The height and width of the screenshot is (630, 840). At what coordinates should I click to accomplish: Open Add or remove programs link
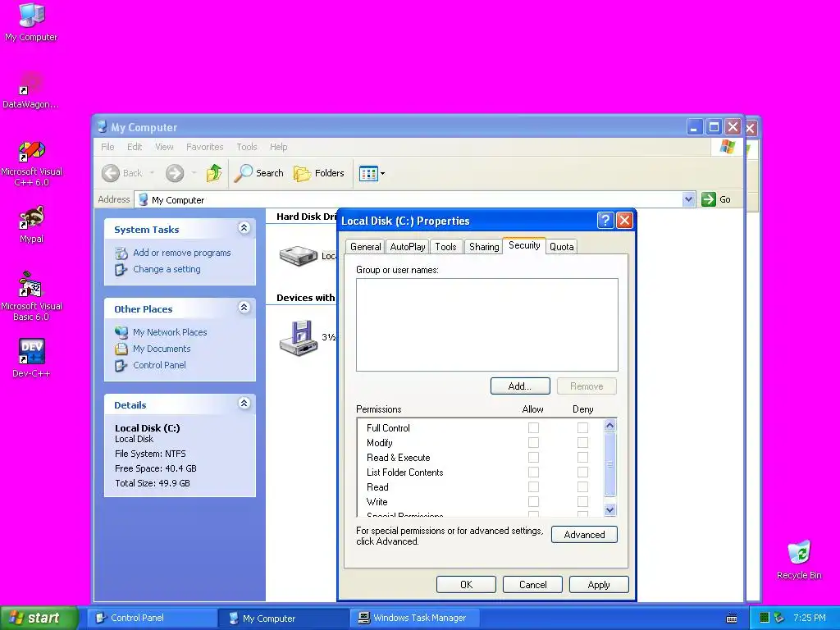point(181,253)
